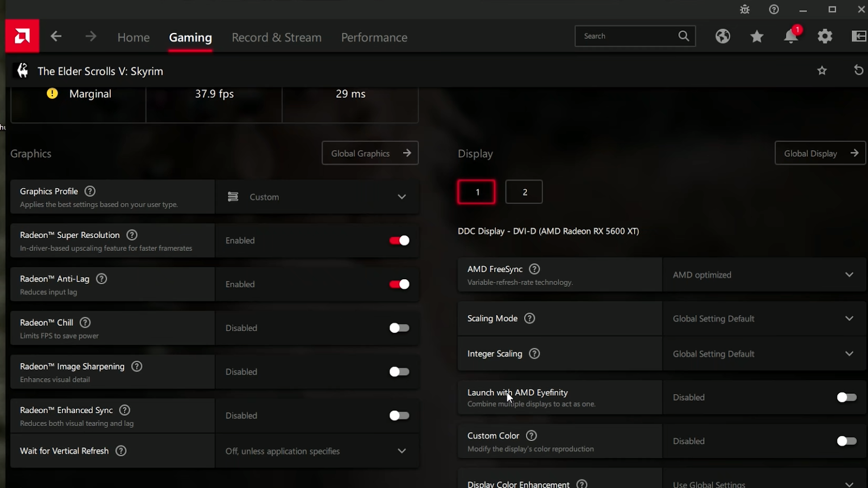This screenshot has width=868, height=488.
Task: Open Wait for Vertical Refresh dropdown
Action: (317, 451)
